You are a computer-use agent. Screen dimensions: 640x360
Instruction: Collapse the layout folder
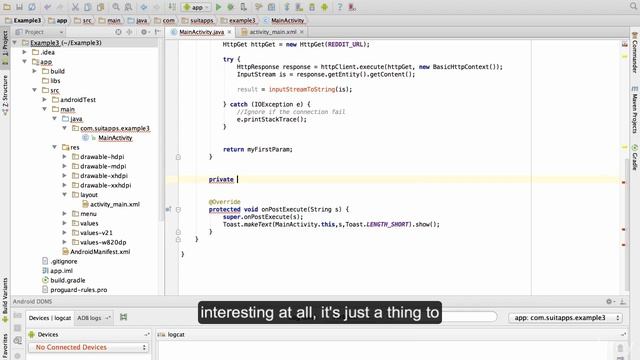point(64,195)
